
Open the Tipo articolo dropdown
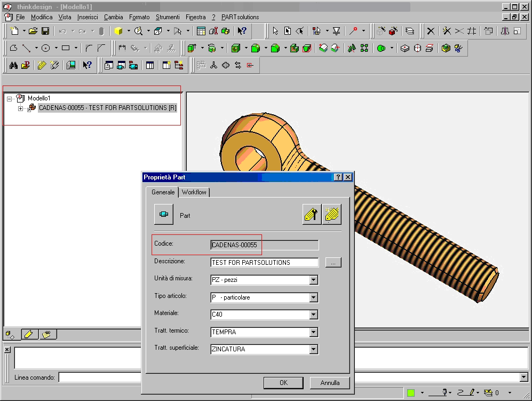click(314, 297)
